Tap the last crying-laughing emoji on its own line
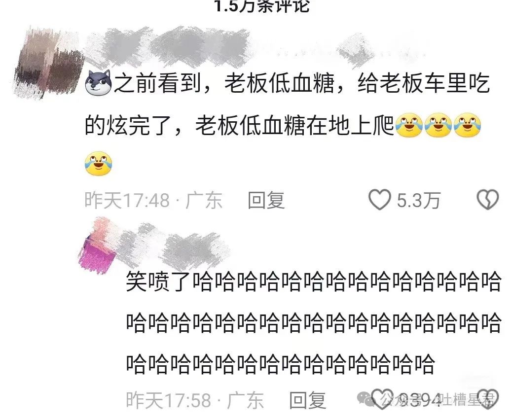511x420 pixels. pos(99,164)
